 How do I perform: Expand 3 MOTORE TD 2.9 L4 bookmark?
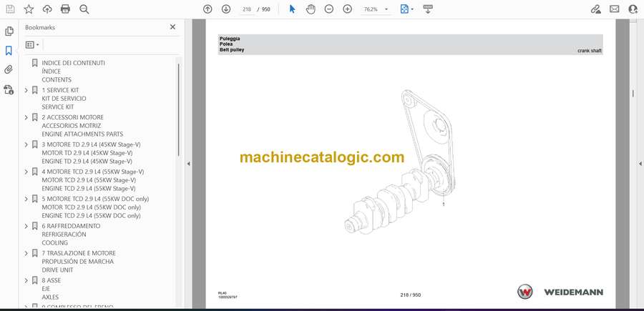click(x=26, y=144)
